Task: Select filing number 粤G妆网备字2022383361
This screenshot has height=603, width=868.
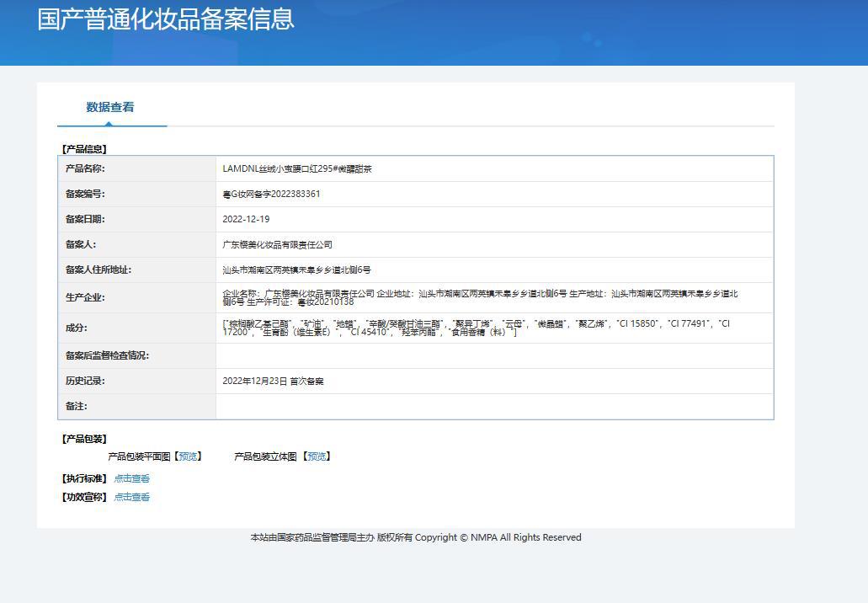Action: pyautogui.click(x=271, y=194)
